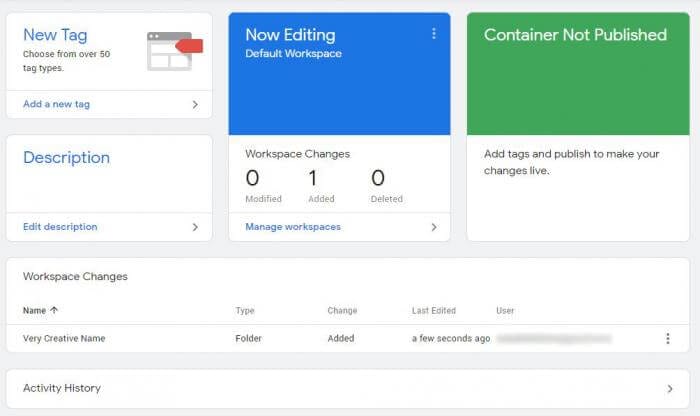
Task: Expand Activity History with its chevron
Action: 670,388
